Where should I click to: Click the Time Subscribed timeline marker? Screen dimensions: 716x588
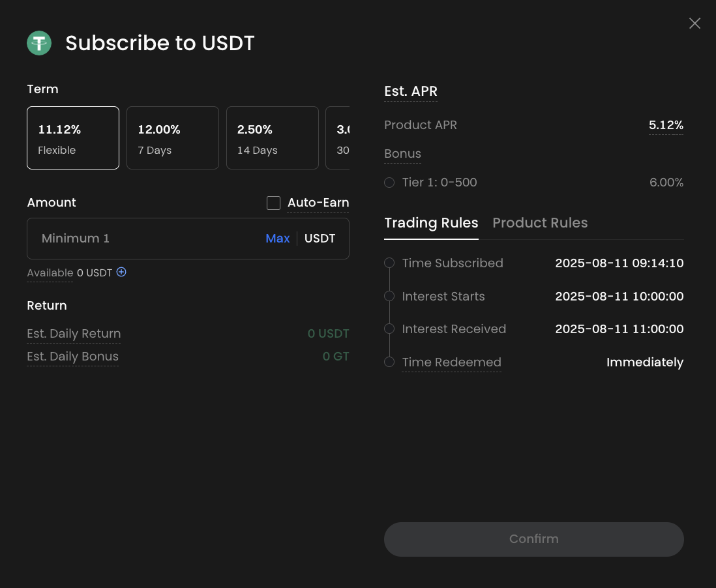click(x=389, y=263)
